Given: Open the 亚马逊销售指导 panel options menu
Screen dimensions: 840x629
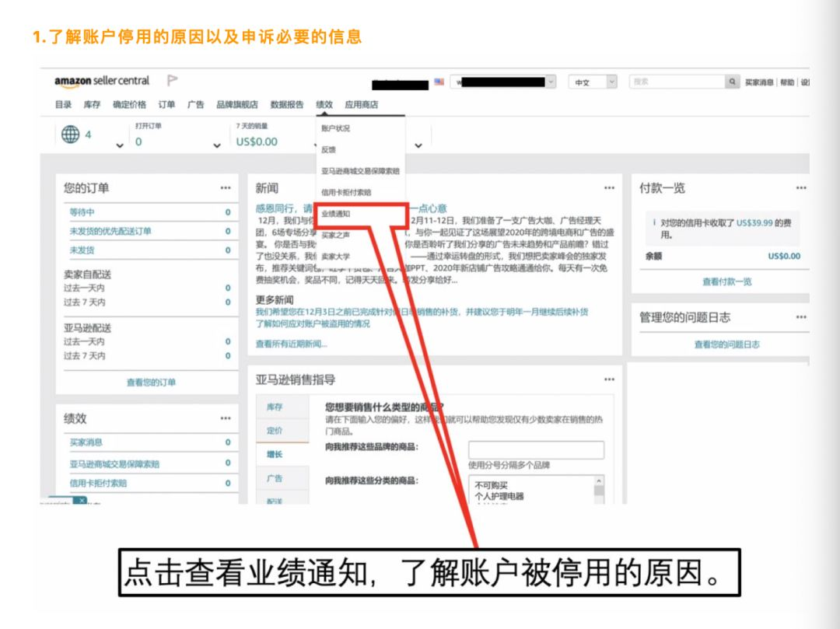Looking at the screenshot, I should click(x=609, y=379).
